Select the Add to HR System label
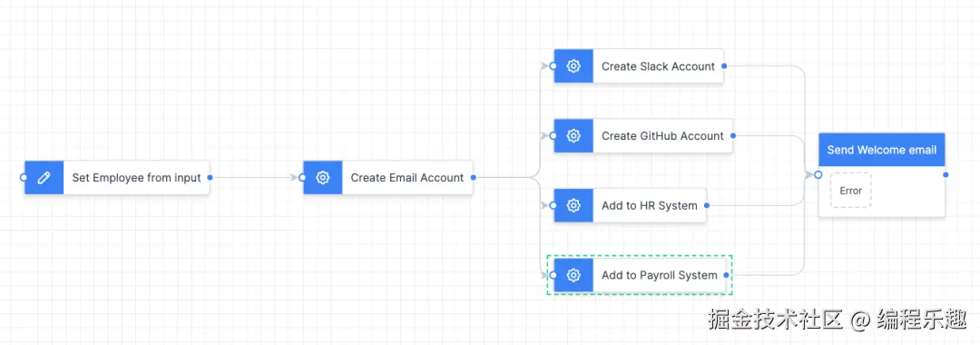 point(650,205)
